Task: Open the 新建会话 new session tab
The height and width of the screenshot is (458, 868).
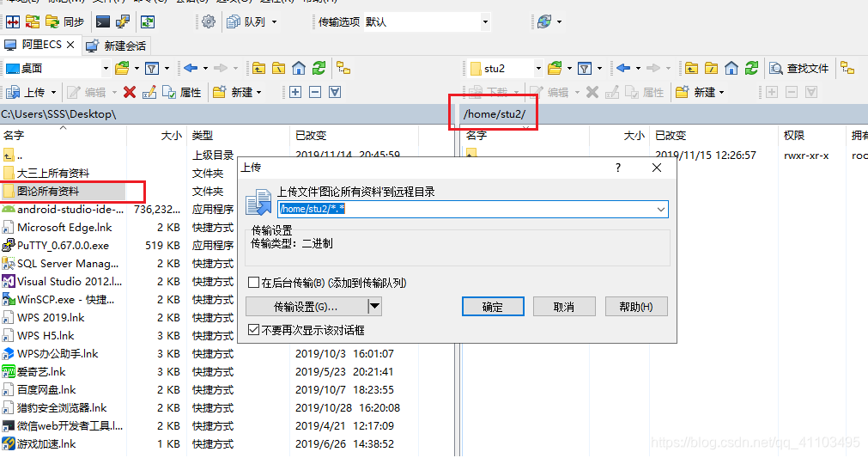Action: (x=118, y=46)
